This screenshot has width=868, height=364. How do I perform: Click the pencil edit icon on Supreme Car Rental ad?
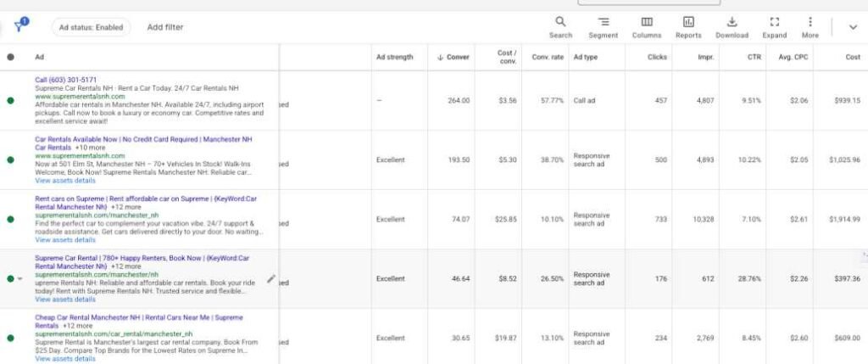click(x=271, y=278)
